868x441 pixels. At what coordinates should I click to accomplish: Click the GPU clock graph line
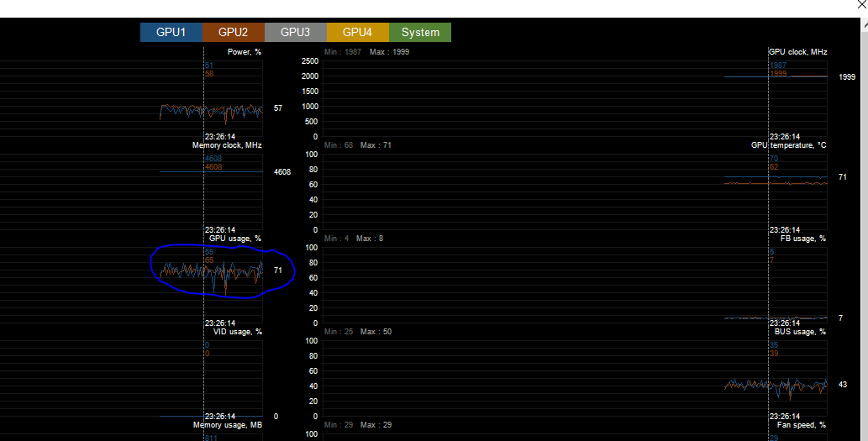tap(776, 76)
